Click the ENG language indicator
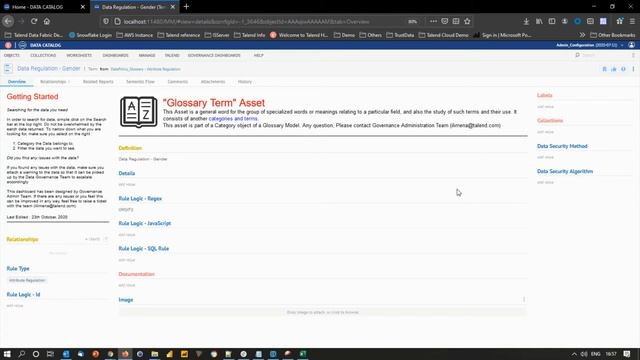 (x=596, y=354)
